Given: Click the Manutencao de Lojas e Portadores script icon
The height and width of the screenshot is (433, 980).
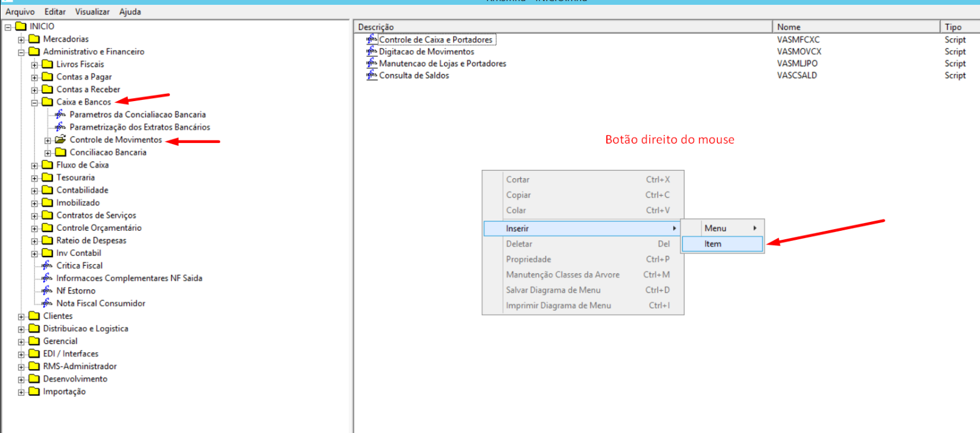Looking at the screenshot, I should pos(372,63).
